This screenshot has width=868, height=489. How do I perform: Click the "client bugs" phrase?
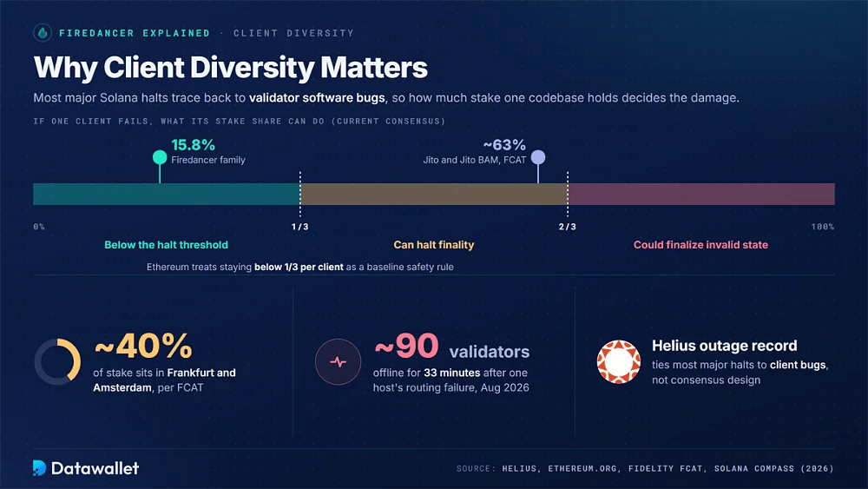(x=798, y=365)
